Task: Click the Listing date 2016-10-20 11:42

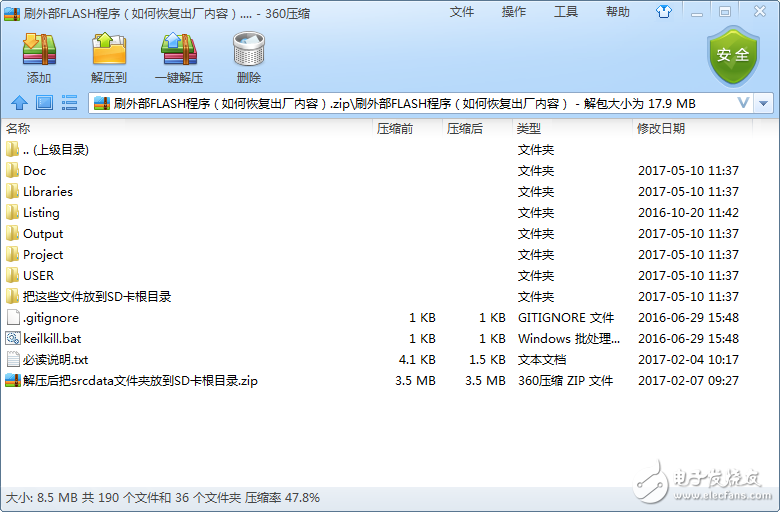Action: pos(688,213)
